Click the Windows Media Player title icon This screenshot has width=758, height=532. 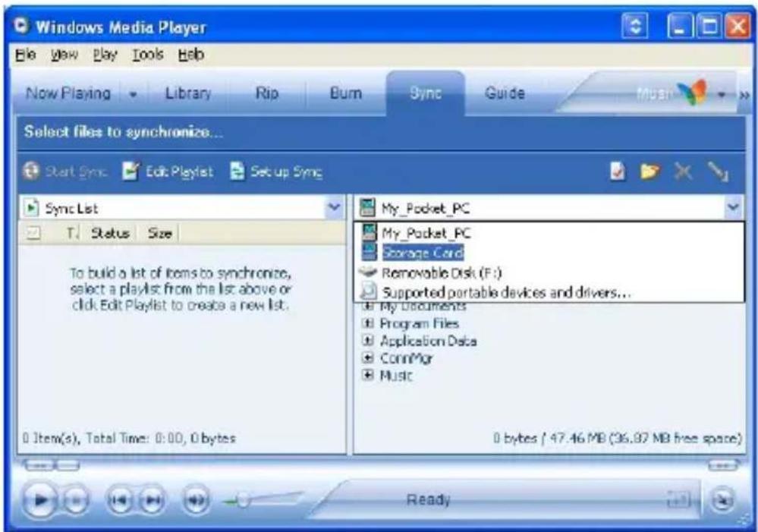[20, 26]
